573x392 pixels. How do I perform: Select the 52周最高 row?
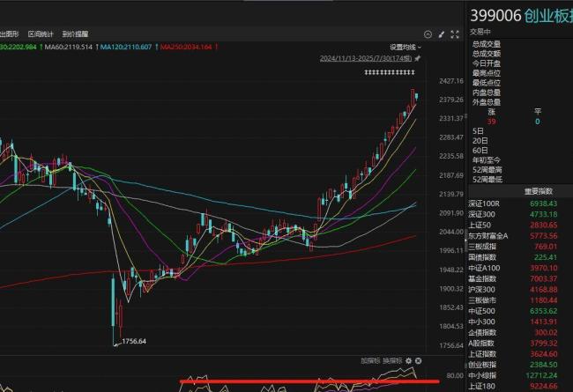coord(523,169)
